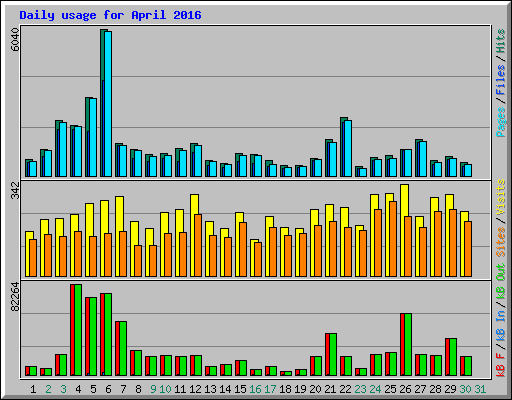512x400 pixels.
Task: Click day 6 on the x-axis
Action: pyautogui.click(x=108, y=389)
